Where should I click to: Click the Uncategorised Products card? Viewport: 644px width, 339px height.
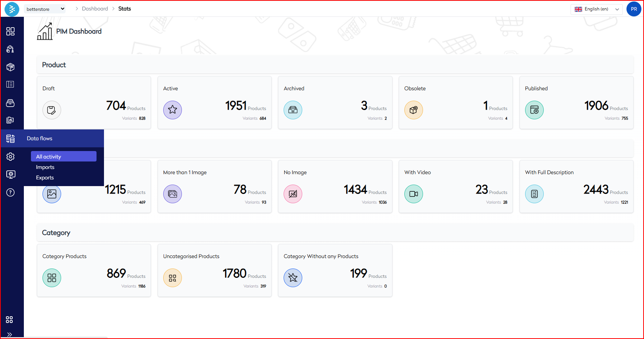tap(214, 270)
